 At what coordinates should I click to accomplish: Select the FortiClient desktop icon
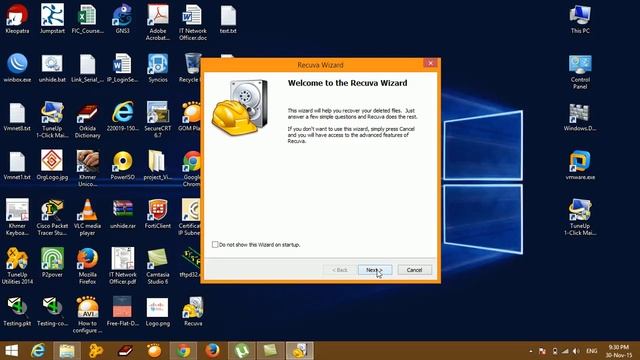tap(158, 214)
